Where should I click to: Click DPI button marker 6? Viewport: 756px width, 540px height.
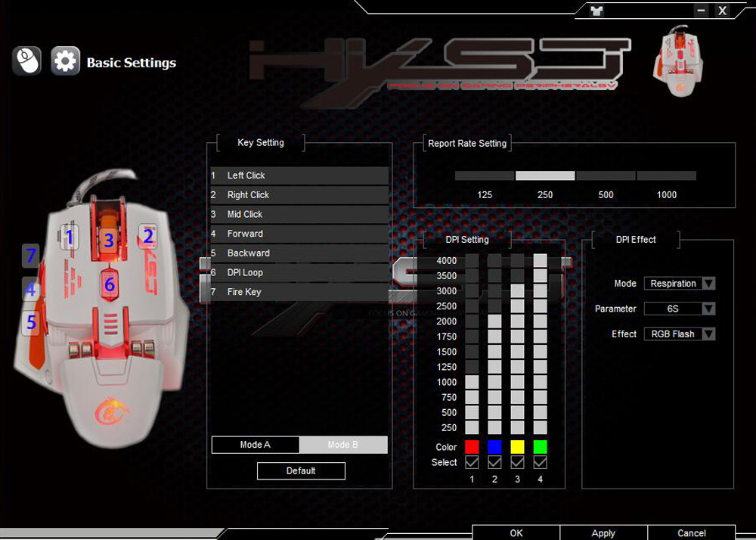click(x=110, y=284)
